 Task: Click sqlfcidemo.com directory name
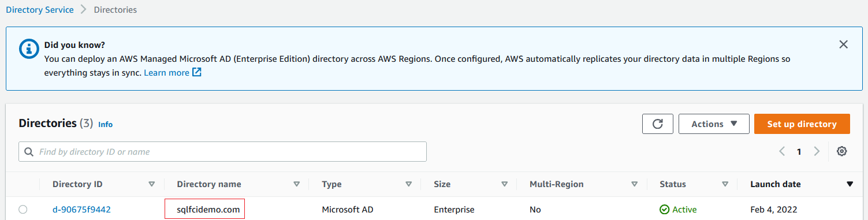(208, 210)
